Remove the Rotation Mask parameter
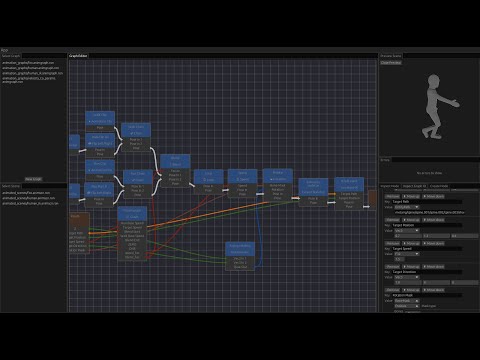This screenshot has height=360, width=480. point(393,290)
